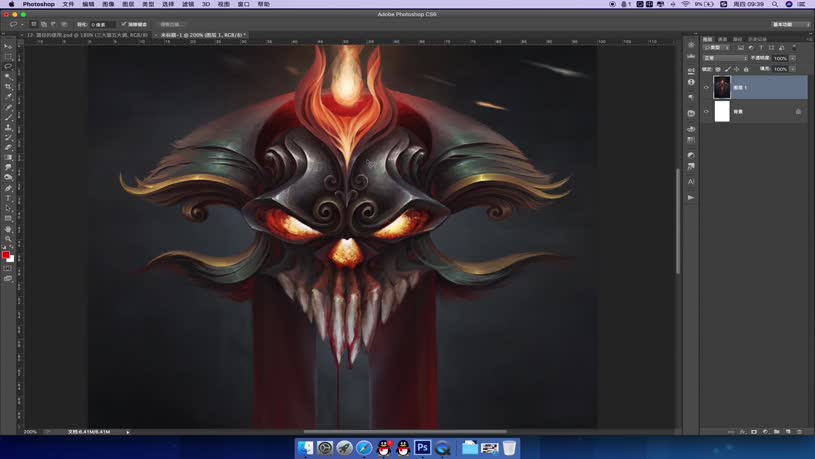Toggle lock position icon
The image size is (815, 459).
pos(737,69)
